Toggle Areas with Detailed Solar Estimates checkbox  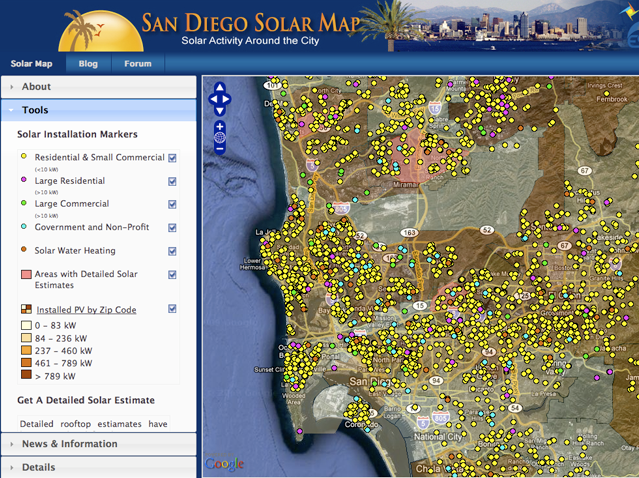[172, 275]
